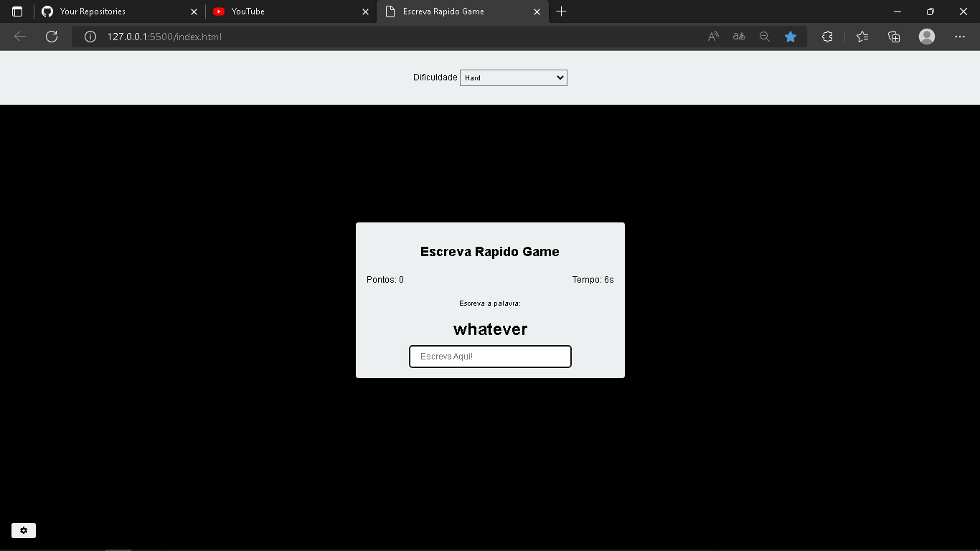Click the Escreva Aqui text field
The width and height of the screenshot is (980, 551).
coord(490,357)
